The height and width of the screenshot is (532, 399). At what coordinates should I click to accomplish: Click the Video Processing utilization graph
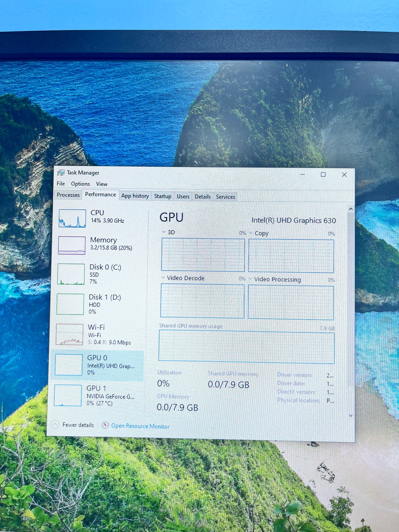(291, 303)
